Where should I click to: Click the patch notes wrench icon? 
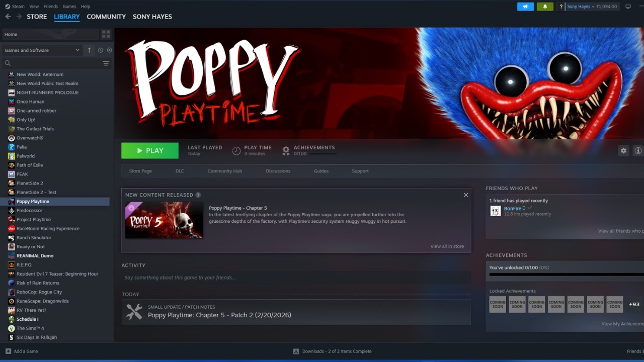pos(134,312)
